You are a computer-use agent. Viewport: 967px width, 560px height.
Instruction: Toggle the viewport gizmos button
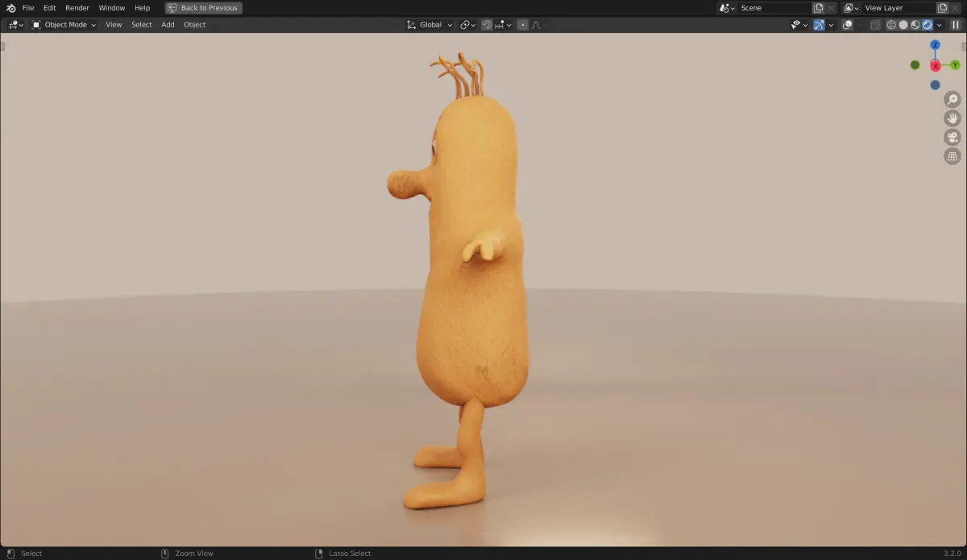[x=819, y=25]
